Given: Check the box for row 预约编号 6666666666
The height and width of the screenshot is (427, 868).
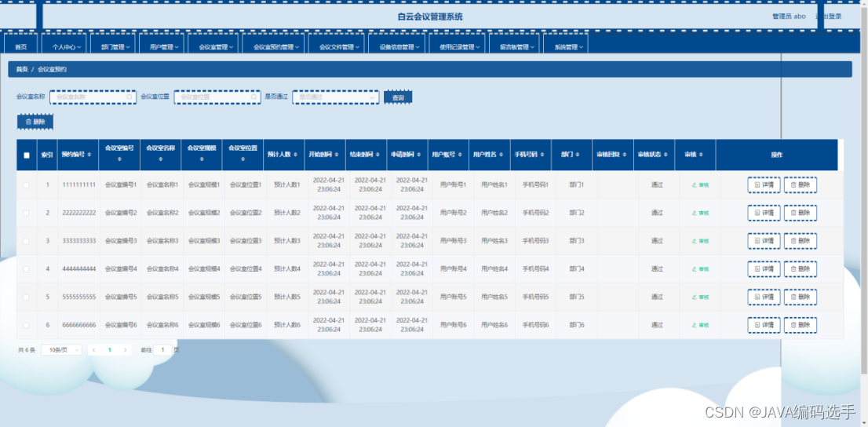Looking at the screenshot, I should pyautogui.click(x=26, y=325).
